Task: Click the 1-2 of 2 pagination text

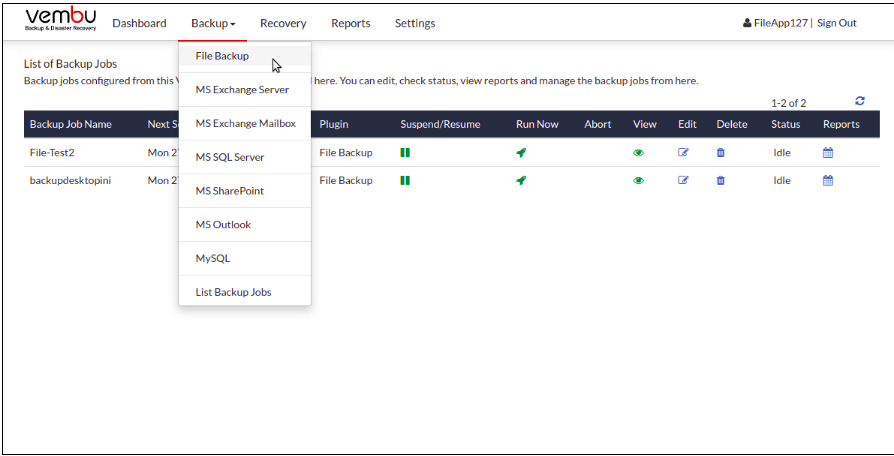Action: (789, 104)
